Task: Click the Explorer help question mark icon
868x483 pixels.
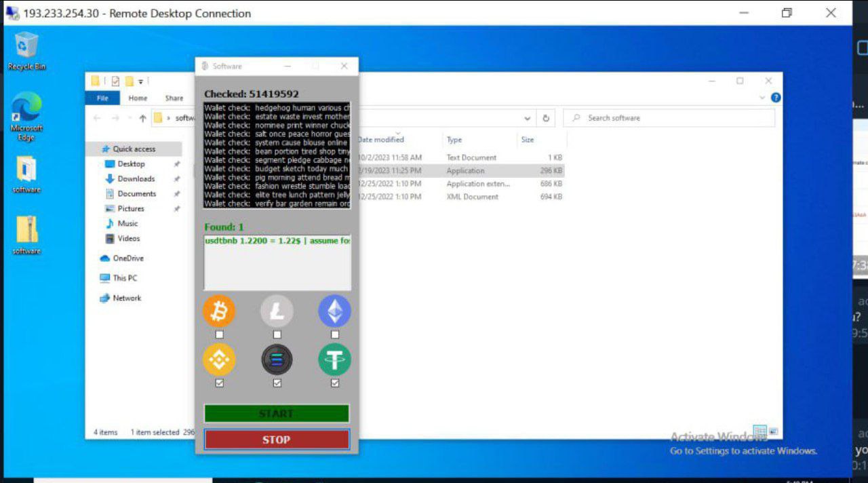Action: pos(776,98)
